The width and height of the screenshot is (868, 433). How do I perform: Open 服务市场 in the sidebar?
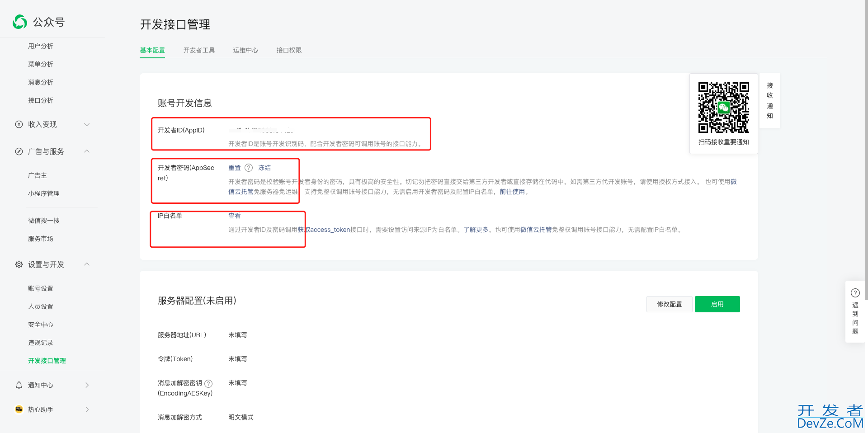pos(41,239)
